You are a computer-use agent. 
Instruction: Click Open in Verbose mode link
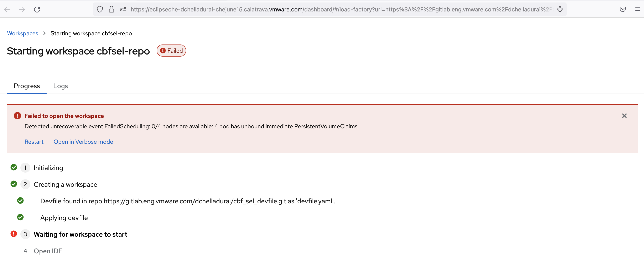click(83, 142)
